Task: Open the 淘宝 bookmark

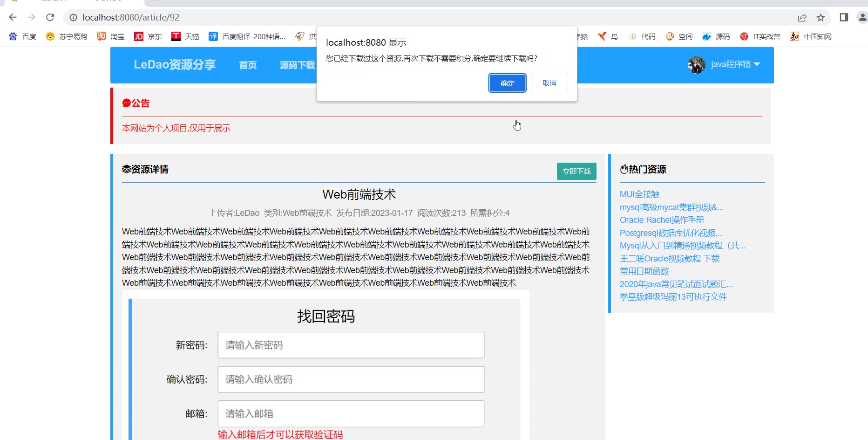Action: click(x=111, y=36)
